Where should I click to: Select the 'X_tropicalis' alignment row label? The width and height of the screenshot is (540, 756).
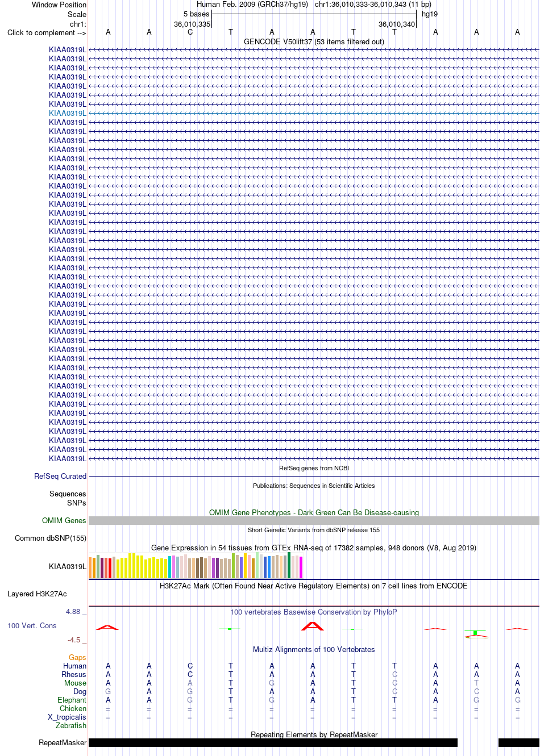click(67, 717)
